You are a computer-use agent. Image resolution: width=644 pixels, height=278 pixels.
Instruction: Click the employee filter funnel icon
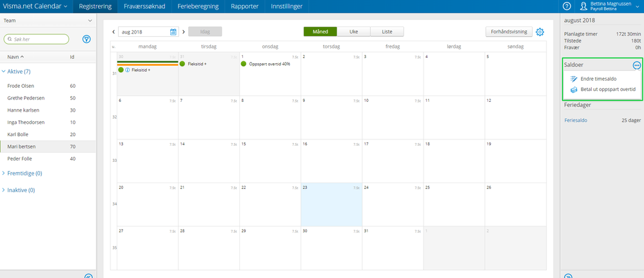86,39
